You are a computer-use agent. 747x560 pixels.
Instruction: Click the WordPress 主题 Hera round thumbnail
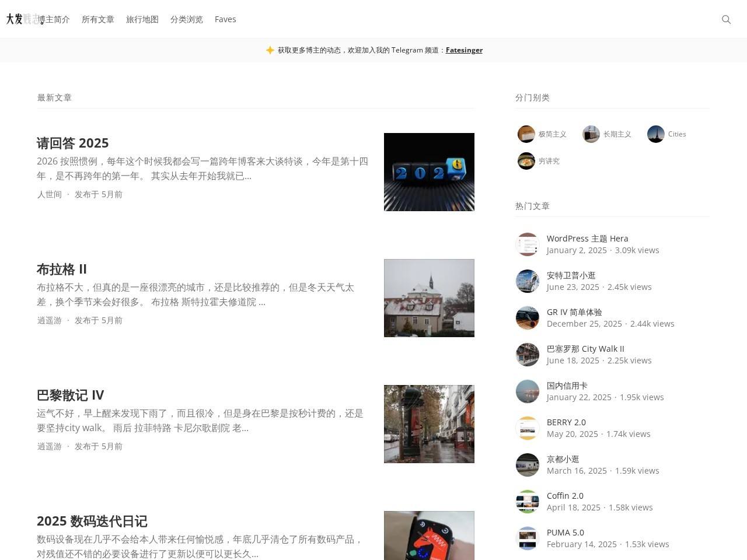[x=528, y=244]
